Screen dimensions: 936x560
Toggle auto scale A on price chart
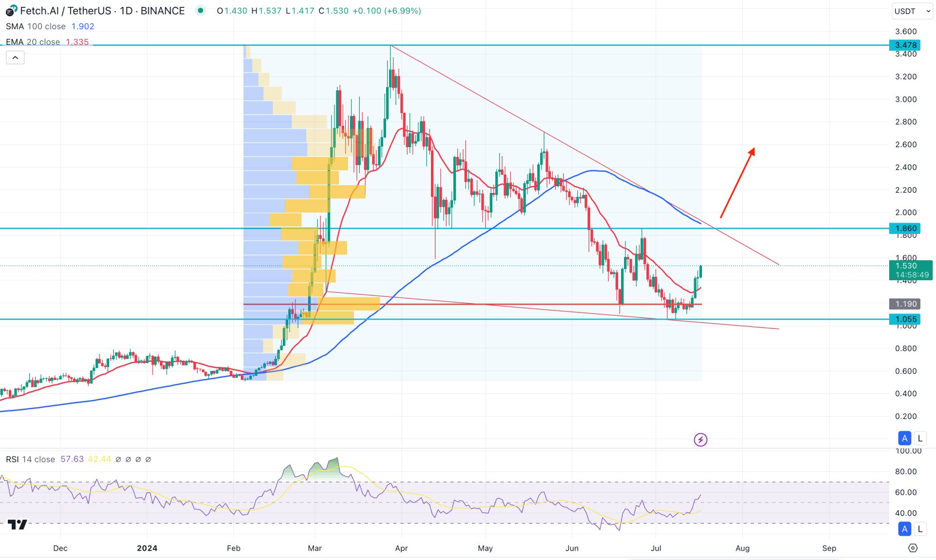905,438
